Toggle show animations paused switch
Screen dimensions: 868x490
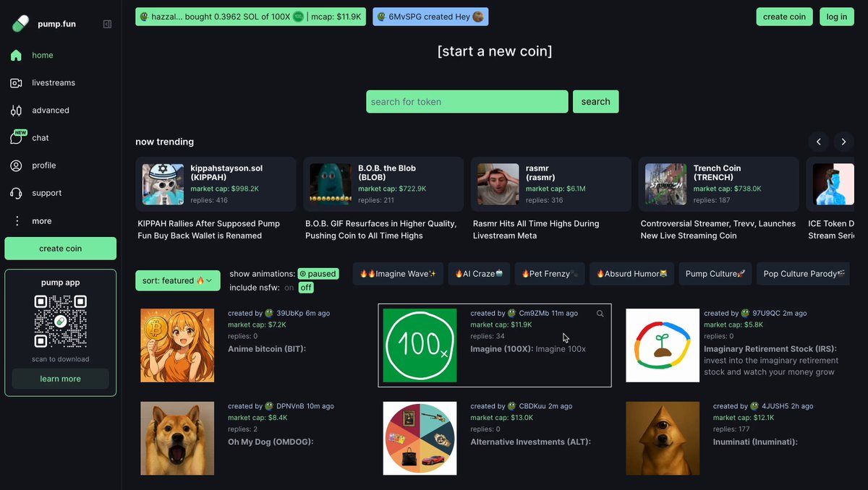point(318,274)
